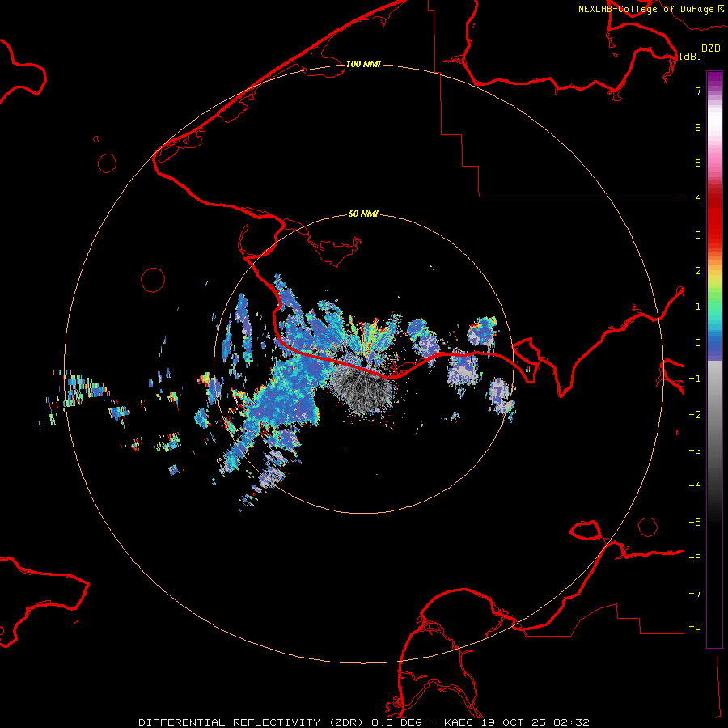
Task: Click the 7 value on the color scale
Action: point(698,91)
